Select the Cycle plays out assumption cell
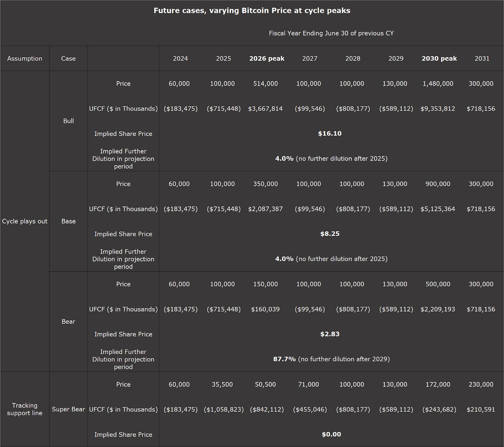This screenshot has width=504, height=447. pyautogui.click(x=25, y=221)
